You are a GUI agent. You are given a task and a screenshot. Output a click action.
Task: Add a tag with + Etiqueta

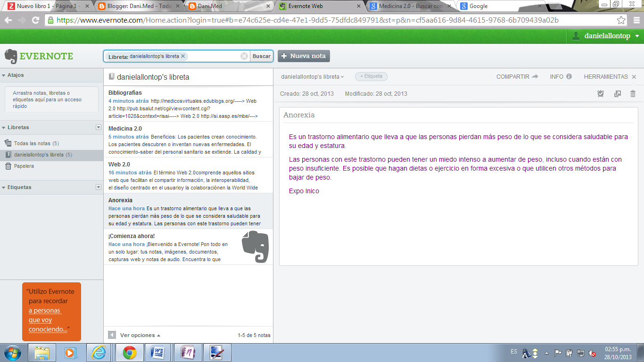pos(371,76)
